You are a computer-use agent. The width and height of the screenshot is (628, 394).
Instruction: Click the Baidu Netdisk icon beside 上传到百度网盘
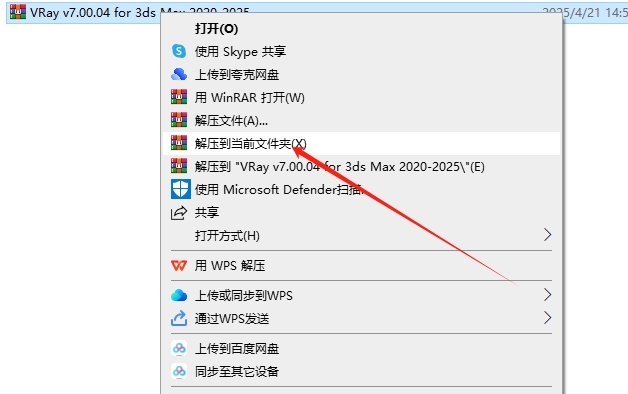pyautogui.click(x=179, y=348)
